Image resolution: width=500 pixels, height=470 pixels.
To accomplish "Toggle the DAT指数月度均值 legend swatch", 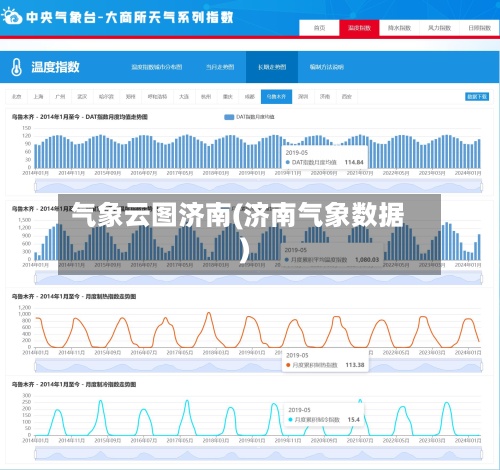I will 229,117.
